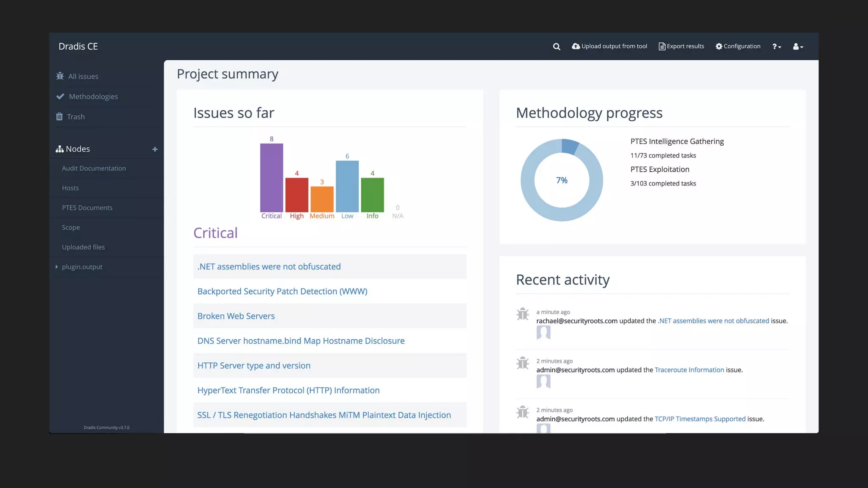Open the user account dropdown
Image resolution: width=868 pixels, height=488 pixels.
tap(798, 47)
